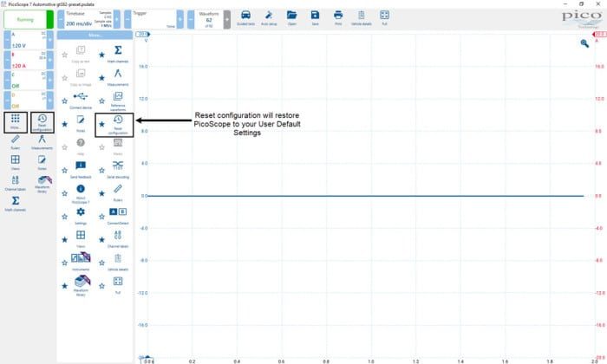Viewport: 607px width, 364px height.
Task: Open channel C Off options
Action: point(29,80)
